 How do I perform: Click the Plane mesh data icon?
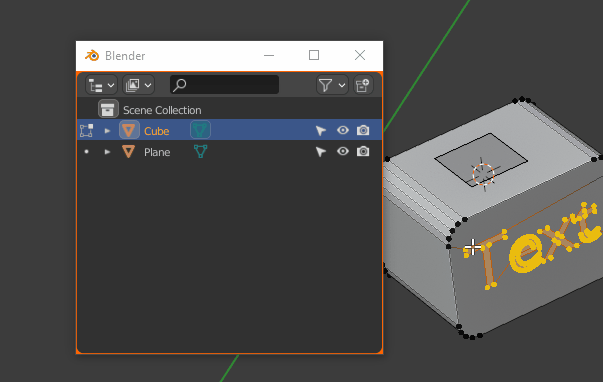pos(200,151)
